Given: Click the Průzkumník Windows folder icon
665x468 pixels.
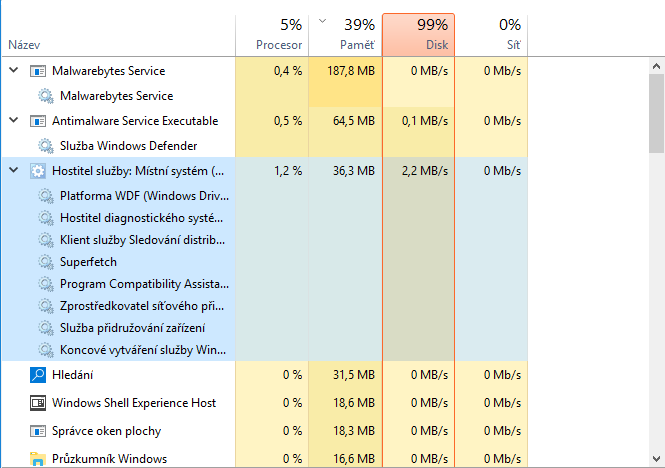Looking at the screenshot, I should (x=38, y=459).
